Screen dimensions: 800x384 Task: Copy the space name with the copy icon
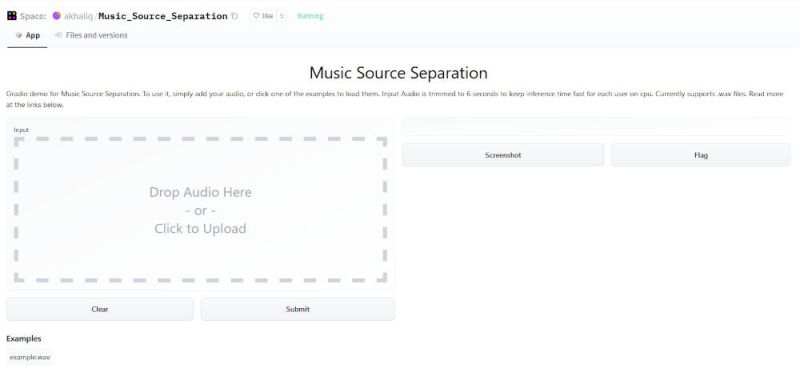(235, 16)
